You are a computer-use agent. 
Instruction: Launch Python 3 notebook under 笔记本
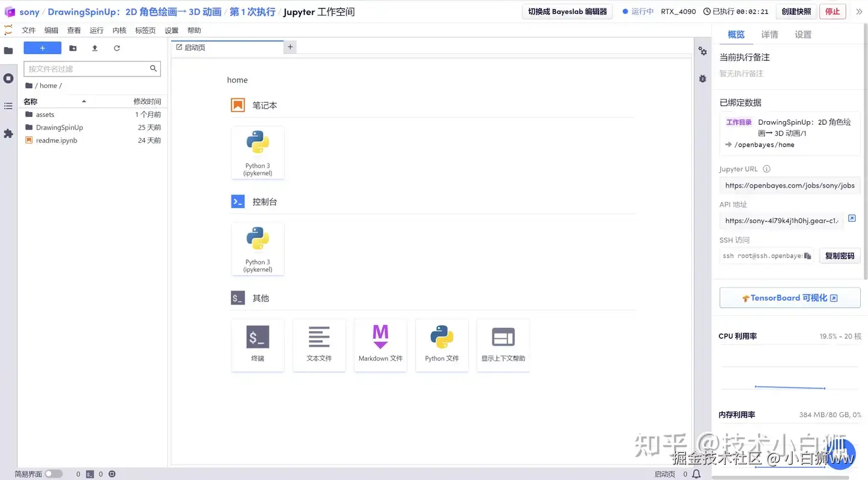[x=257, y=153]
